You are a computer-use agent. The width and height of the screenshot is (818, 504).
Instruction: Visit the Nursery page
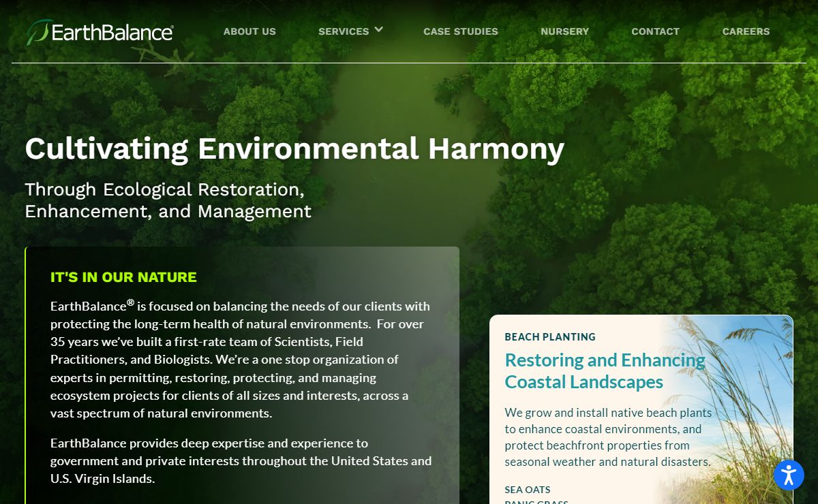[564, 31]
